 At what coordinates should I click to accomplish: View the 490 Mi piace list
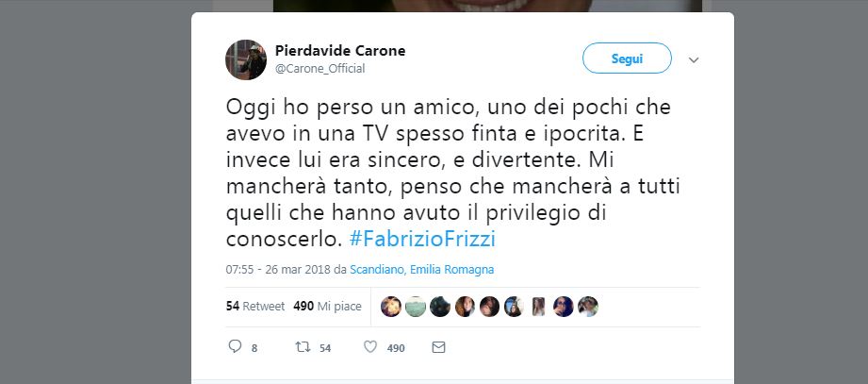tap(327, 306)
